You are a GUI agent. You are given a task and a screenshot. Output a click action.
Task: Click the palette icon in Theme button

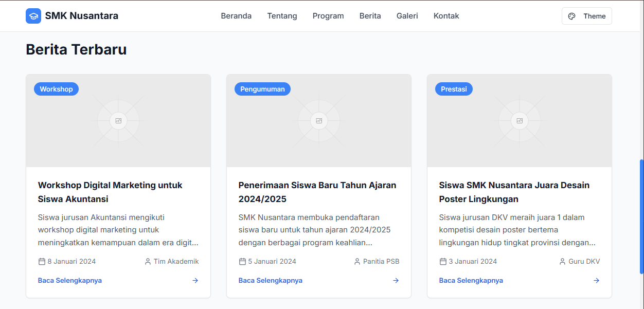coord(571,16)
